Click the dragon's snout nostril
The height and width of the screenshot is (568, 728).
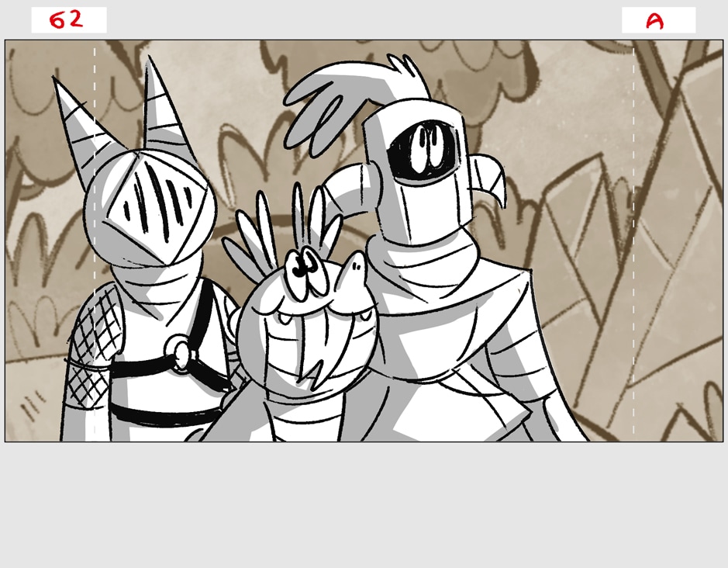[x=354, y=267]
